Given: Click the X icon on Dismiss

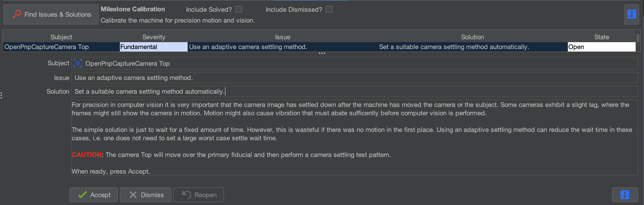Looking at the screenshot, I should coord(133,195).
